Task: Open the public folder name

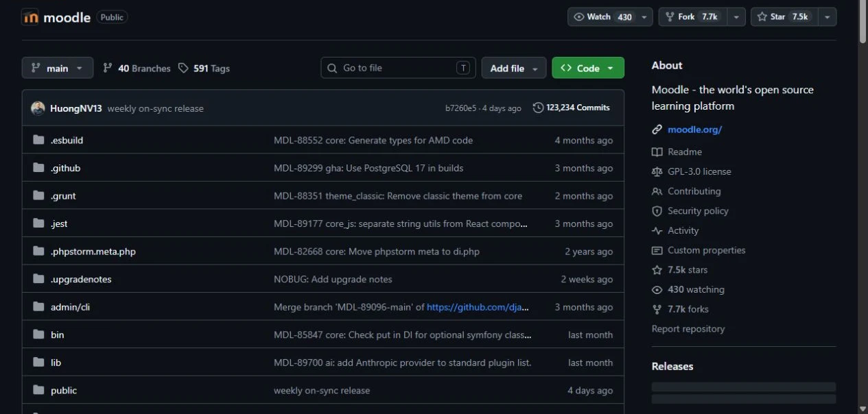Action: [x=64, y=390]
